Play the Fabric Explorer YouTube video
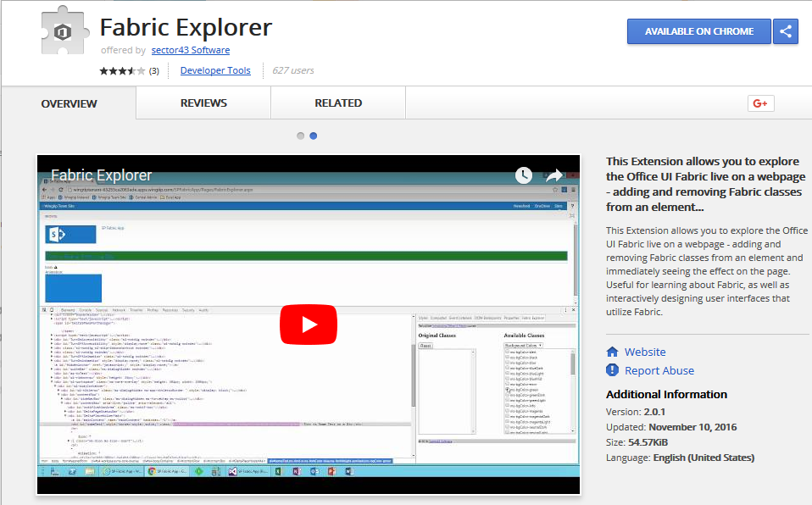Image resolution: width=812 pixels, height=505 pixels. (309, 325)
